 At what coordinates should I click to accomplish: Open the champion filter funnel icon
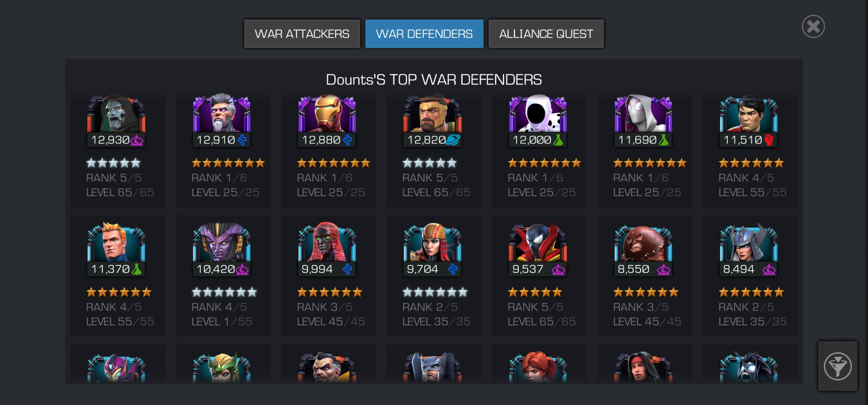837,366
